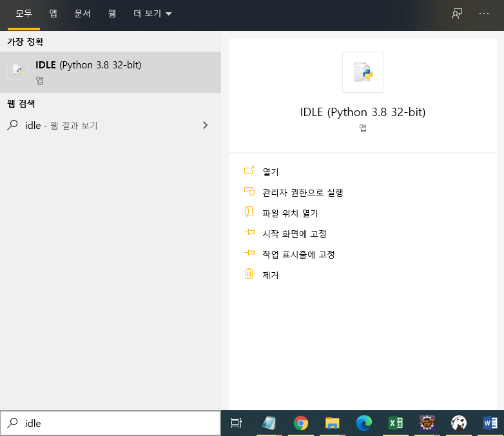Click the large IDLE Python icon in preview
The width and height of the screenshot is (504, 436).
coord(363,72)
